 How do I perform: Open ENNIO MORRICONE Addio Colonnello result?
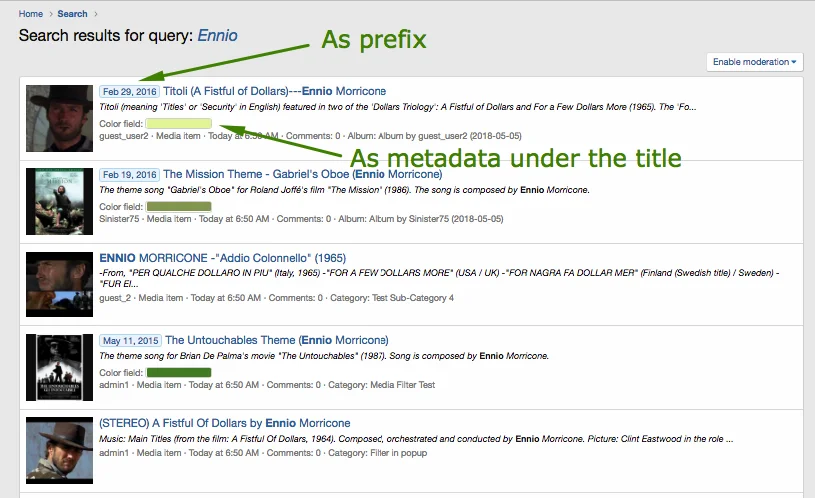pyautogui.click(x=222, y=257)
